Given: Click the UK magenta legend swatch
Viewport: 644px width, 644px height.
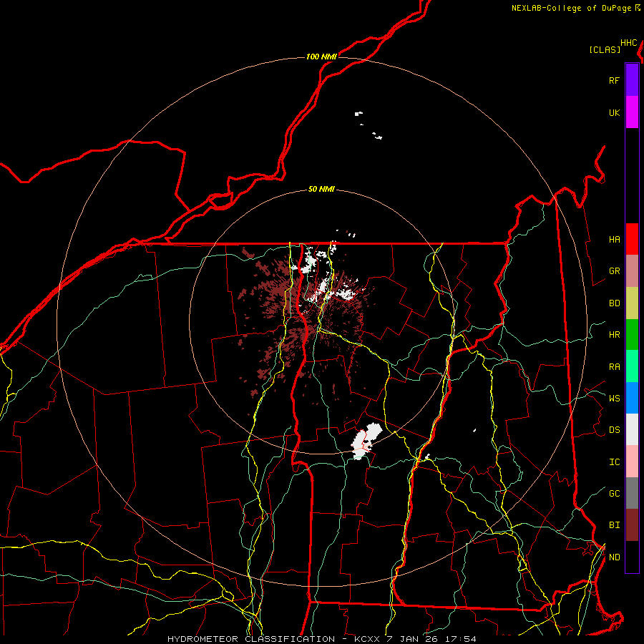Looking at the screenshot, I should click(632, 112).
